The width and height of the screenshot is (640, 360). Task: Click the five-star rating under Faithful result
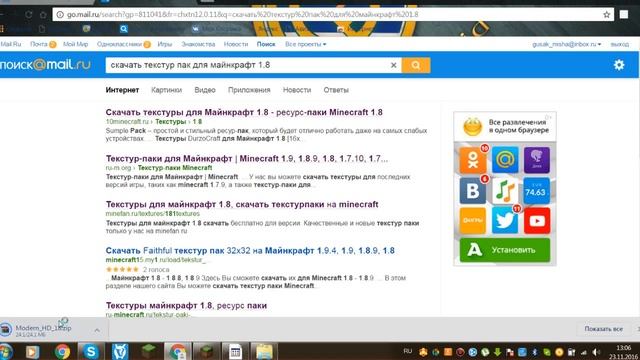(x=122, y=269)
